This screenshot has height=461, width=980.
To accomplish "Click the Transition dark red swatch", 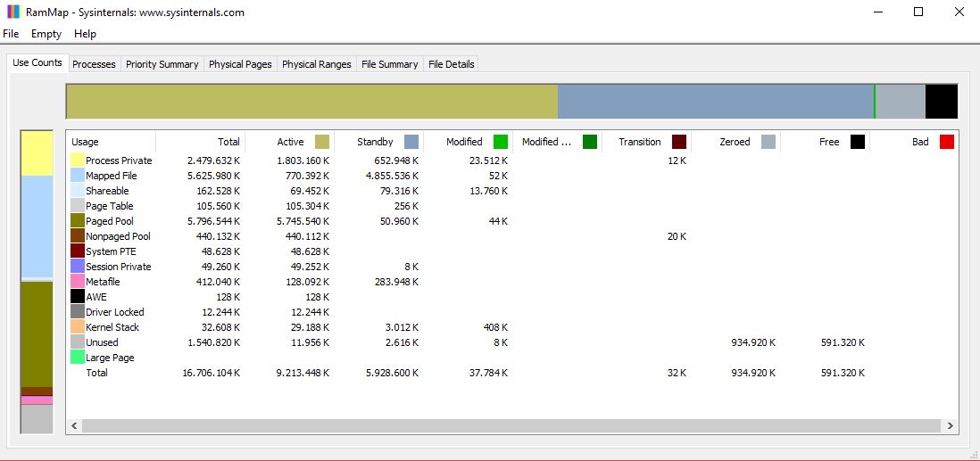I will click(679, 142).
